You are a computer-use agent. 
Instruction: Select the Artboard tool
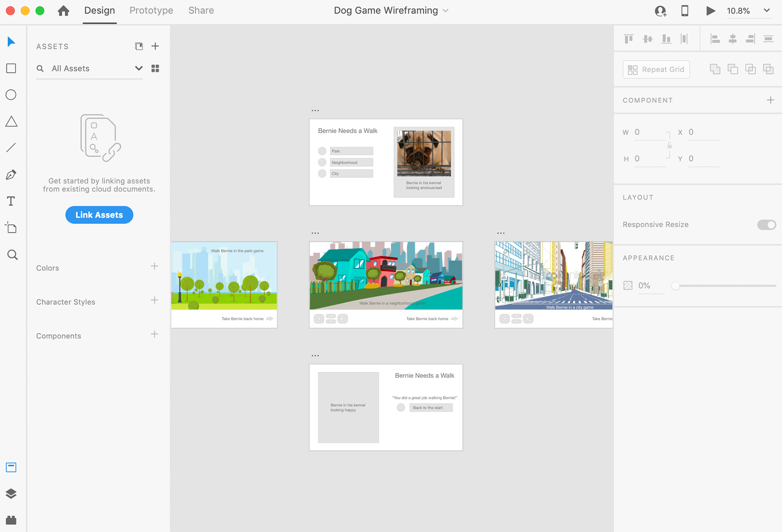pyautogui.click(x=11, y=228)
